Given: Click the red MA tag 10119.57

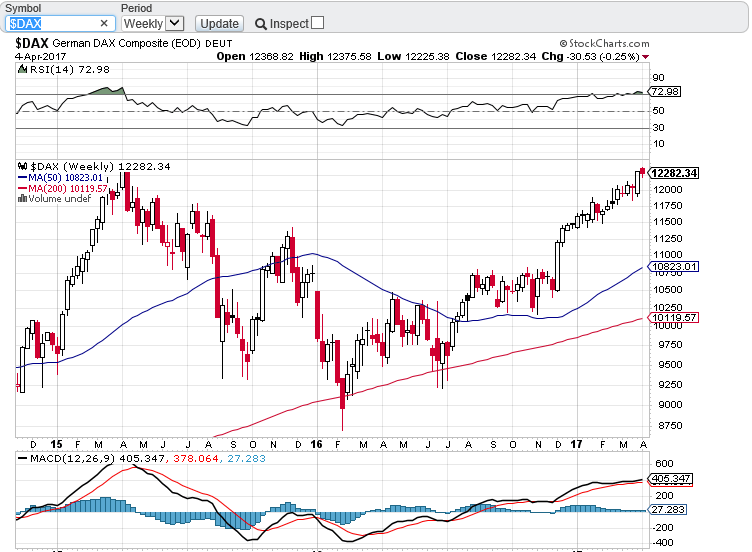Looking at the screenshot, I should [x=673, y=317].
